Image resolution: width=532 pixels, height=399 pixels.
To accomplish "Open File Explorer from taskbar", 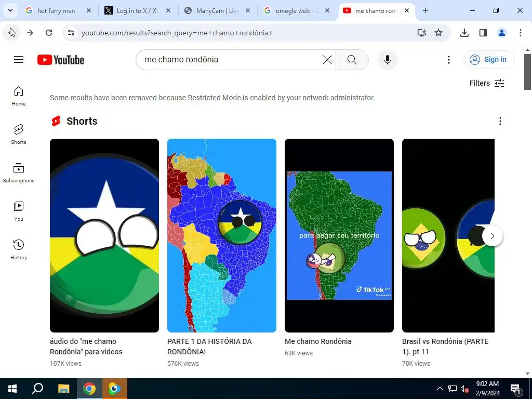I will pos(63,389).
